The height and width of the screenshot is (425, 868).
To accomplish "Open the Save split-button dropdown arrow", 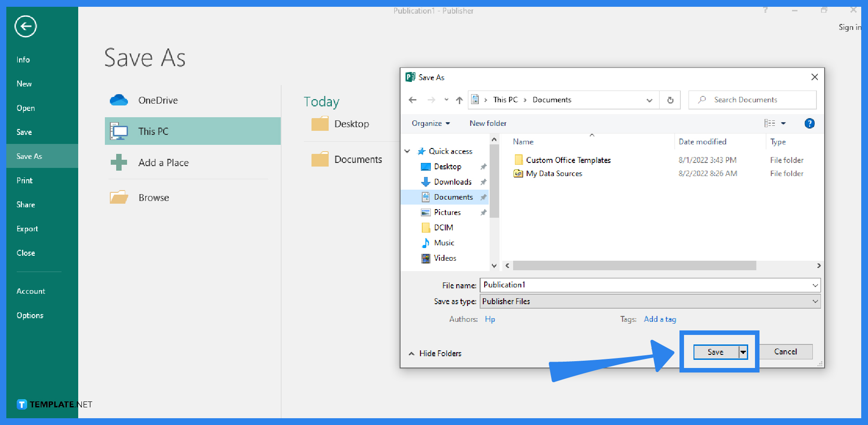I will 743,352.
